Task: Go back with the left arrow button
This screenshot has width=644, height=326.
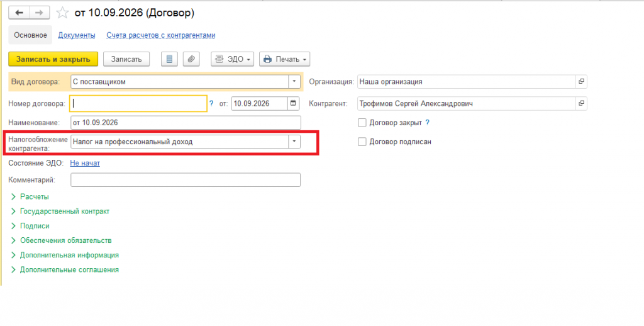Action: click(19, 13)
